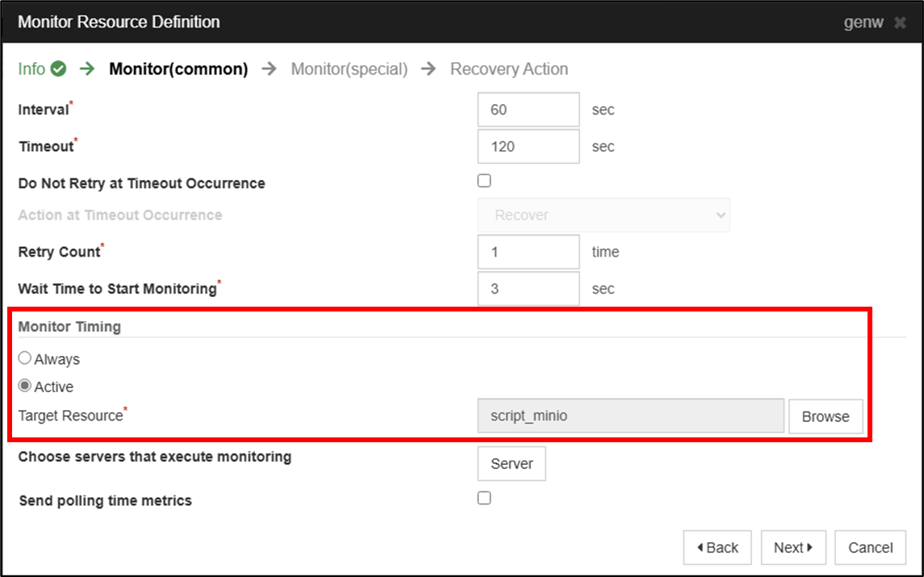The image size is (924, 577).
Task: Click Browse to choose a target resource
Action: coord(826,416)
